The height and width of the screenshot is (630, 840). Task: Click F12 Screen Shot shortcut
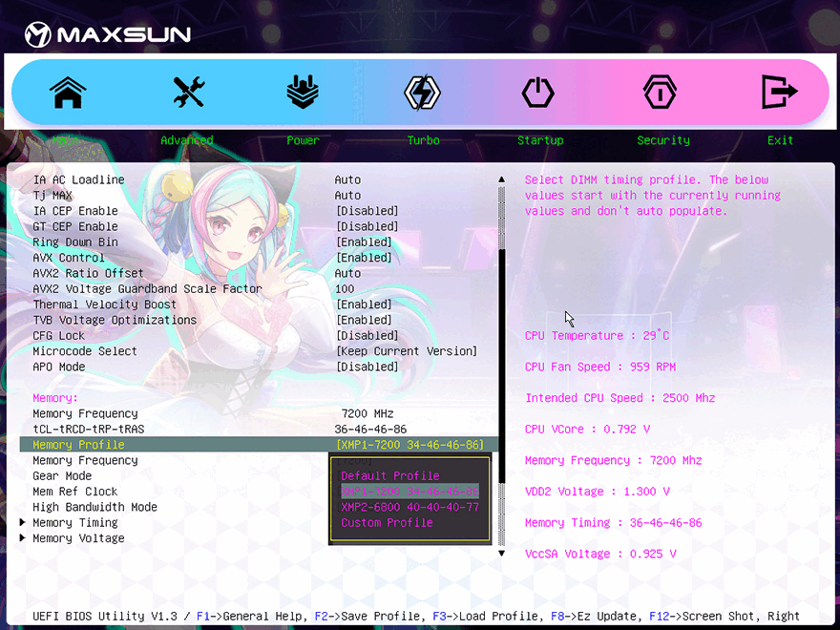(704, 616)
